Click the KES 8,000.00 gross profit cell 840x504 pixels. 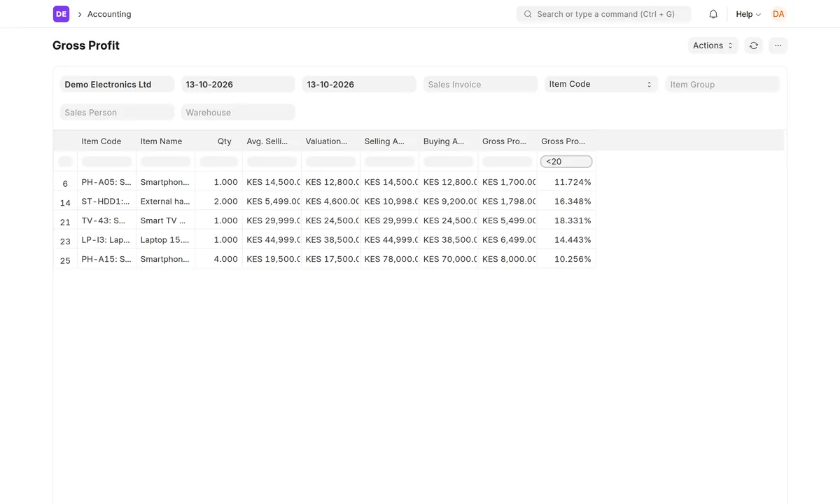507,259
